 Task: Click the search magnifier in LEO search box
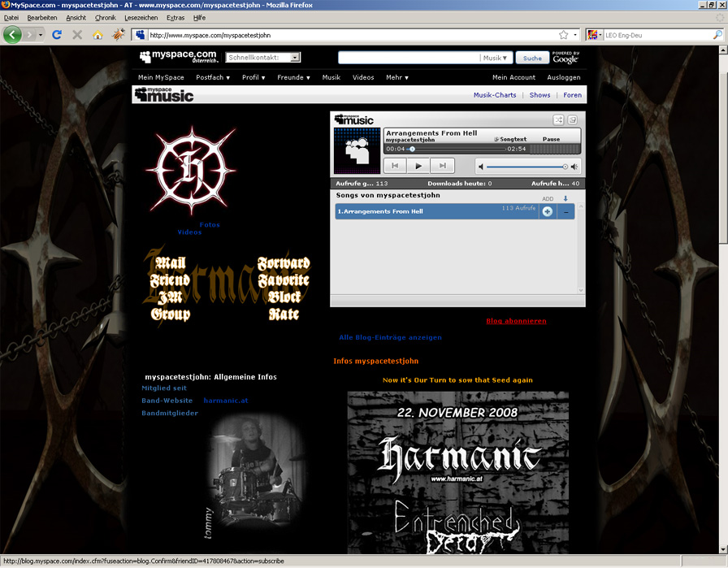717,35
